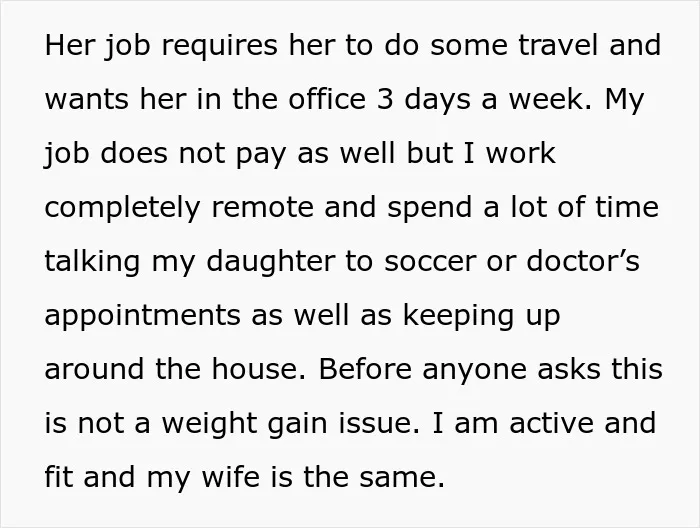Click the word "house." in the seventh line

tap(258, 369)
